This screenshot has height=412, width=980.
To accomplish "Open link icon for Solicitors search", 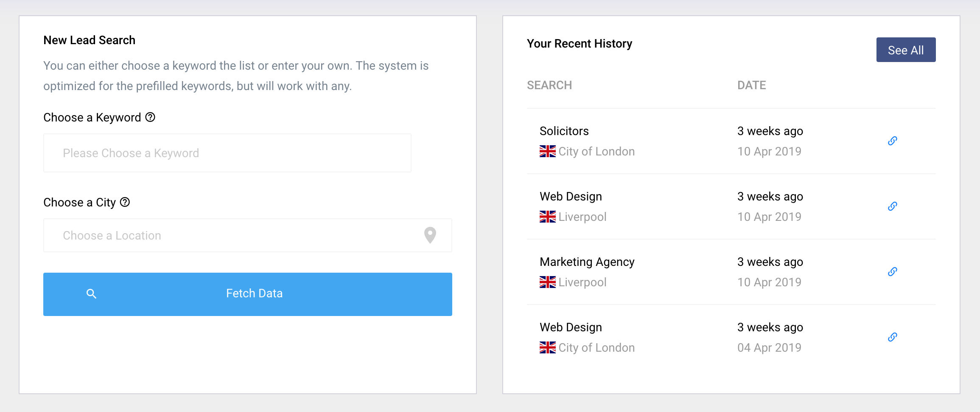I will (893, 141).
